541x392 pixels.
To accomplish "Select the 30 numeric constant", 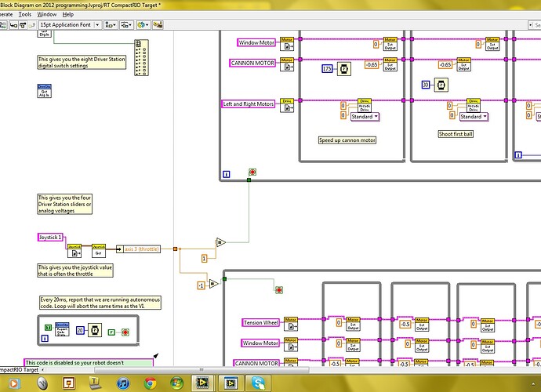I will point(426,85).
